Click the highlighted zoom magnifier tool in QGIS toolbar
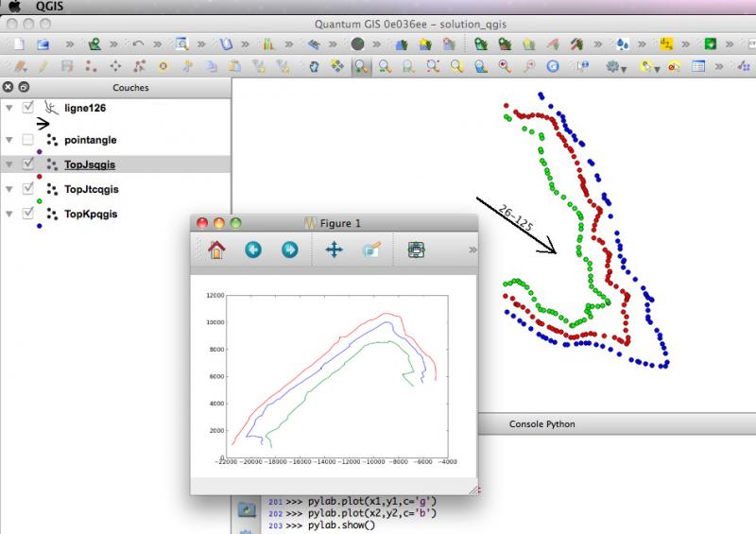 coord(362,66)
